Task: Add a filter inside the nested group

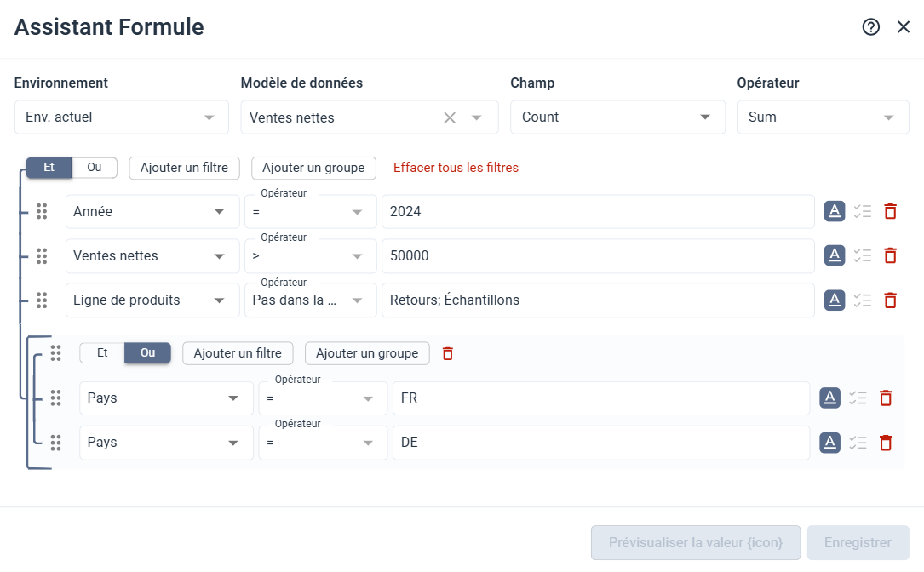Action: click(x=238, y=353)
